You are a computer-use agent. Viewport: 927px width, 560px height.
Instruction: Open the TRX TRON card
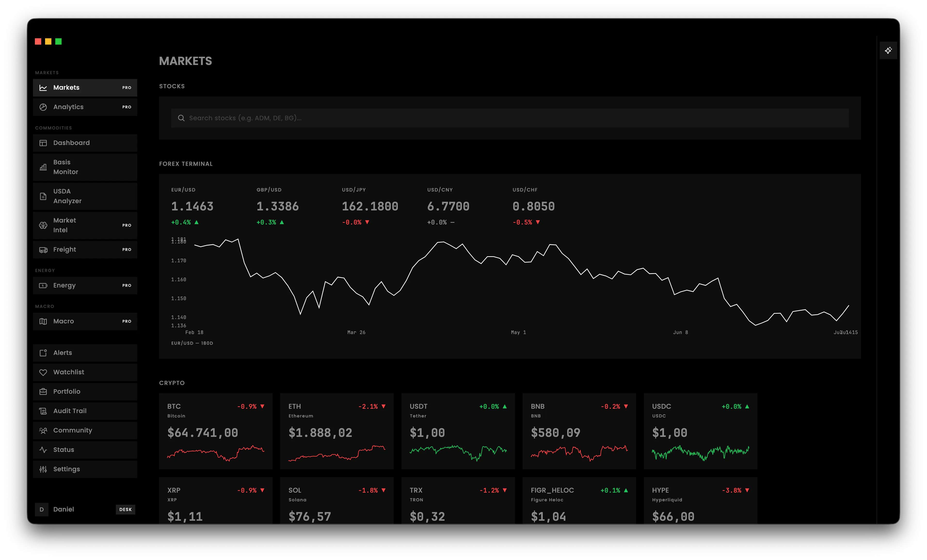click(458, 501)
